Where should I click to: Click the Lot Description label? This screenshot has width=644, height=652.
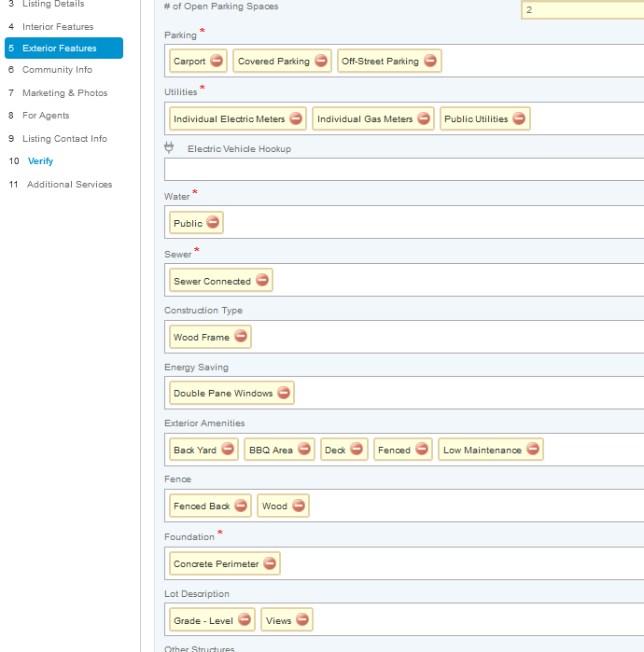197,594
